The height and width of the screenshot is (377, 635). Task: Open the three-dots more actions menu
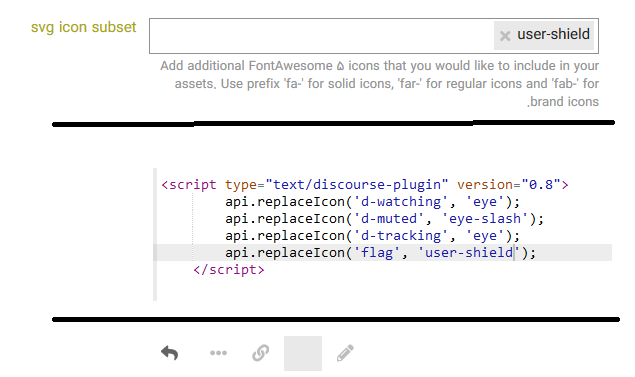218,353
